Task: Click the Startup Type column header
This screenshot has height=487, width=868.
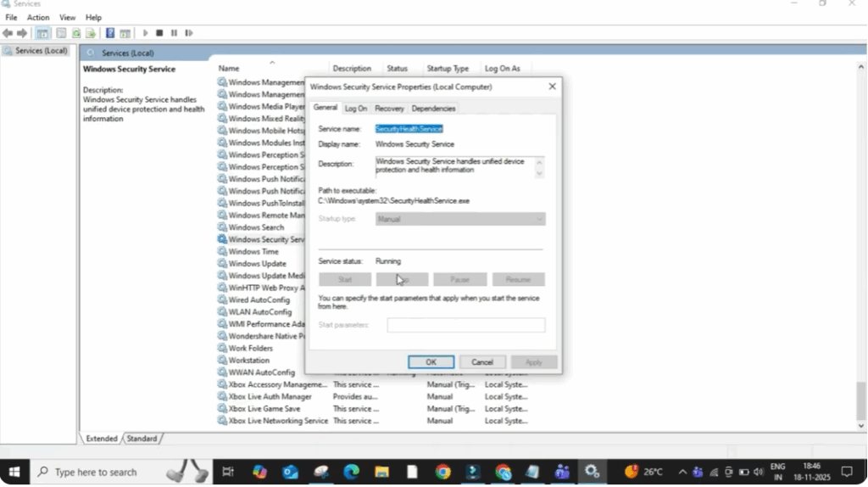Action: pos(448,69)
